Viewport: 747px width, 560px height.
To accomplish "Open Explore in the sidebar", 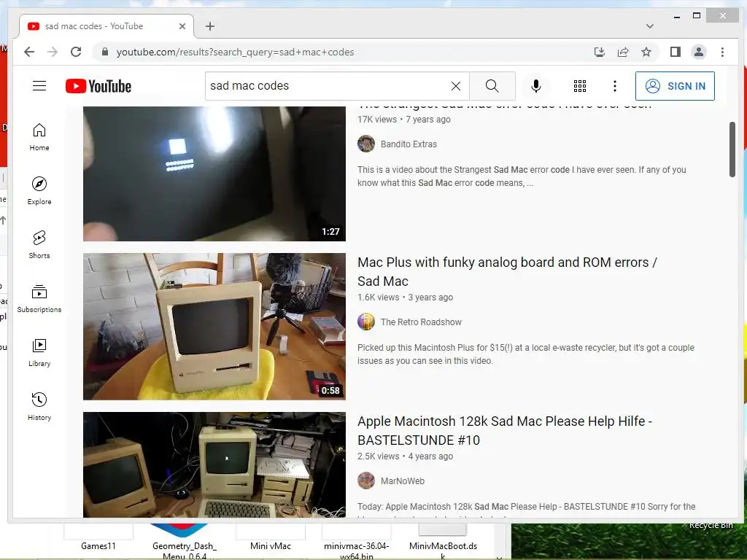I will coord(39,191).
